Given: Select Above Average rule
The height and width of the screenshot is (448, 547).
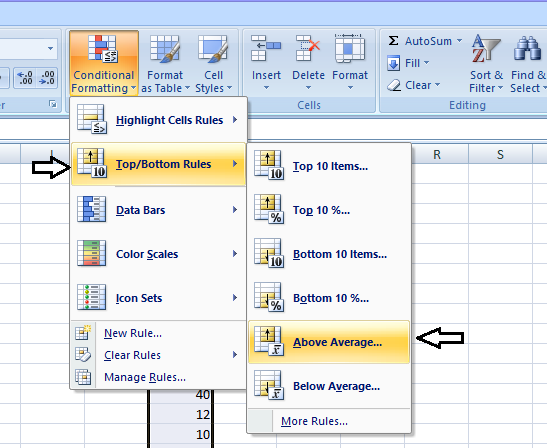Looking at the screenshot, I should 329,342.
